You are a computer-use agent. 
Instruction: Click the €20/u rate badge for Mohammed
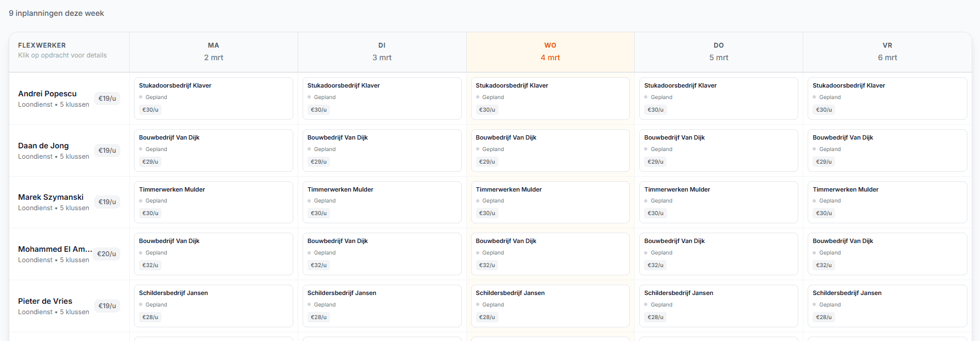point(107,254)
